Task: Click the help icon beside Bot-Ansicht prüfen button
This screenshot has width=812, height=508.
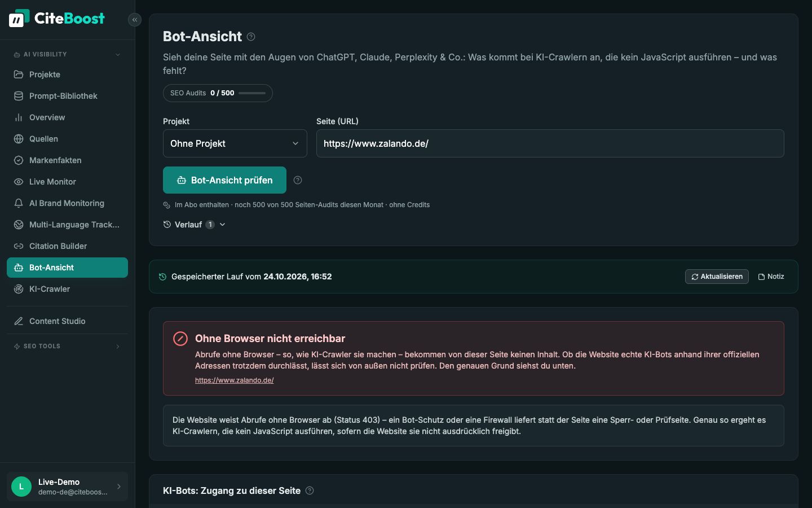Action: click(x=298, y=180)
